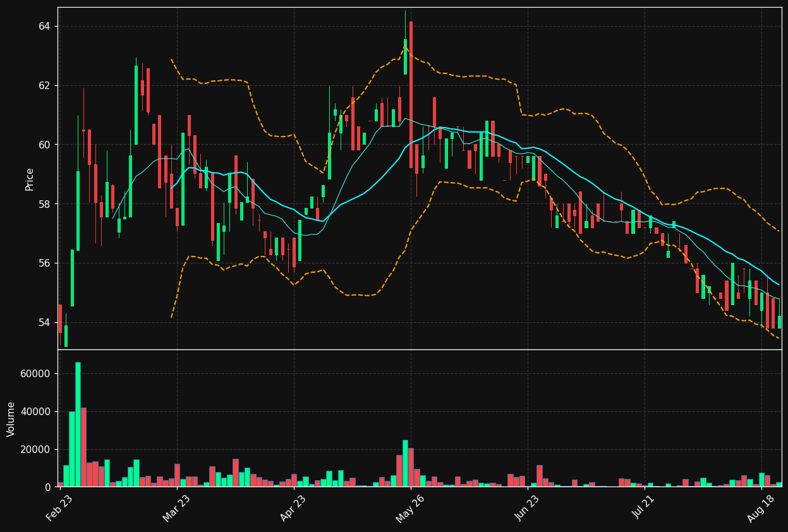Click the red volume bar reaching about 42000
The height and width of the screenshot is (532, 788).
(83, 447)
